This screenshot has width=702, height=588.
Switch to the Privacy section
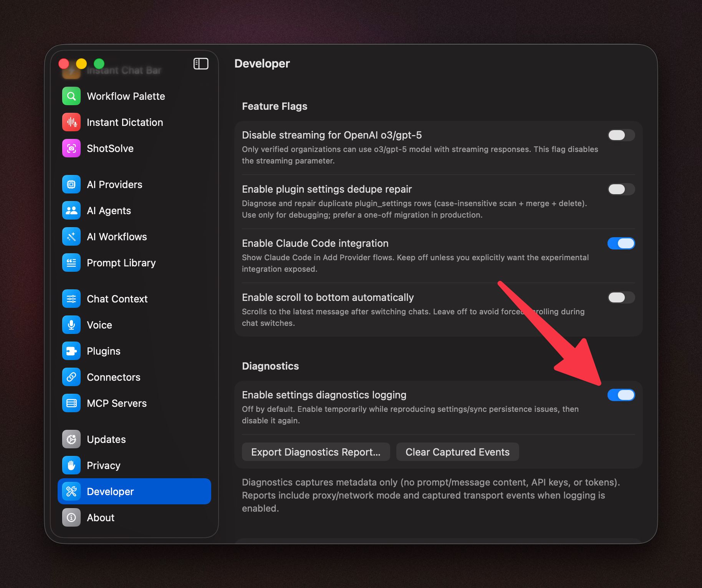pos(134,465)
